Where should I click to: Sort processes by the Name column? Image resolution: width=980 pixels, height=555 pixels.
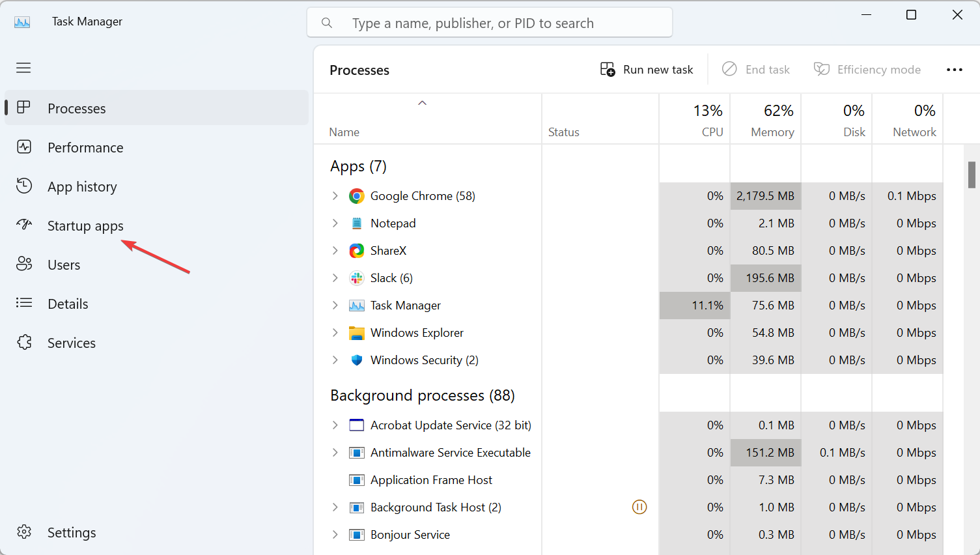[x=428, y=119]
